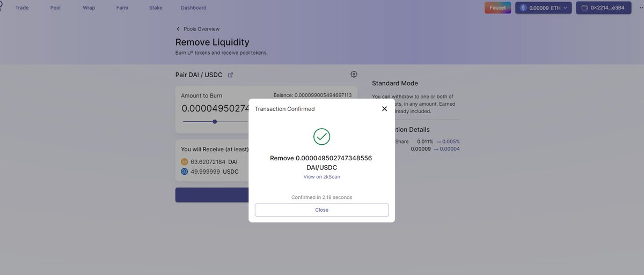This screenshot has height=275, width=644.
Task: Click the green checkmark confirmation icon
Action: coord(321,137)
